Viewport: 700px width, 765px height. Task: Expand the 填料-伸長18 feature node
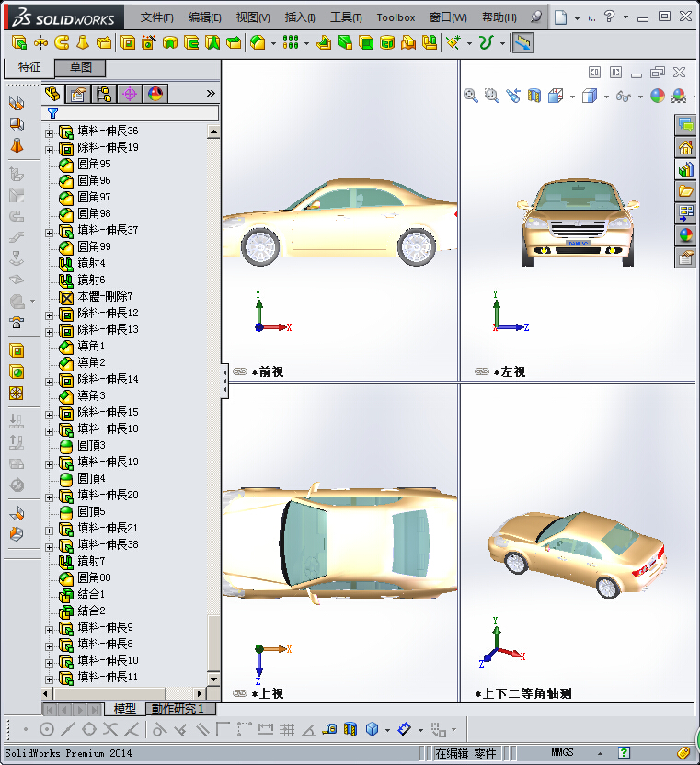click(49, 431)
